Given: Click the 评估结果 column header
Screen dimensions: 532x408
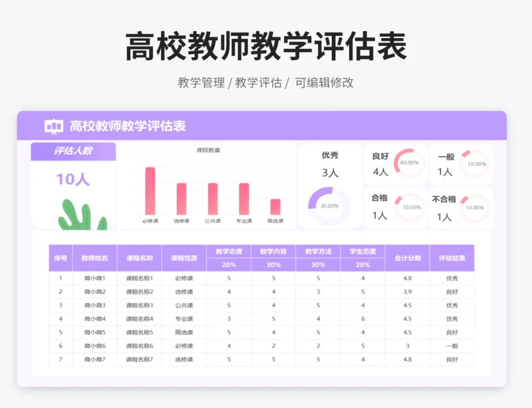Looking at the screenshot, I should pos(452,258).
